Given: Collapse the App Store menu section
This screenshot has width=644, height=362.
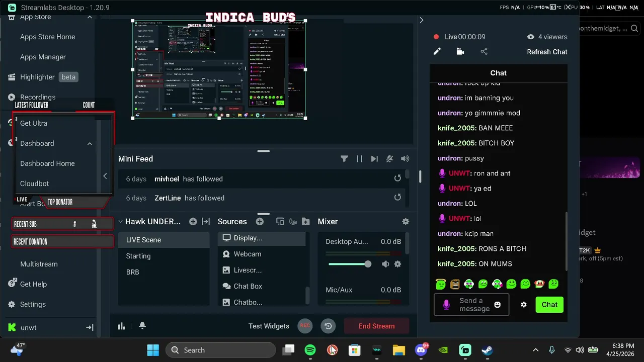Looking at the screenshot, I should point(90,17).
